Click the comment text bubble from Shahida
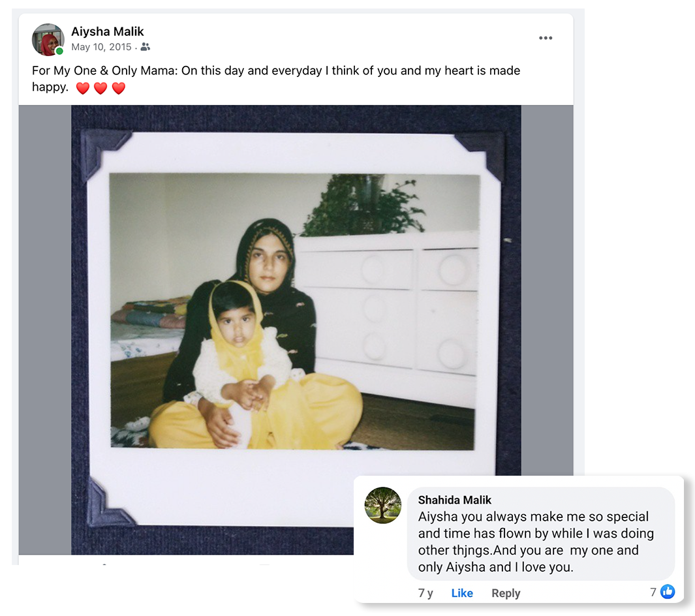The image size is (695, 616). pos(541,534)
